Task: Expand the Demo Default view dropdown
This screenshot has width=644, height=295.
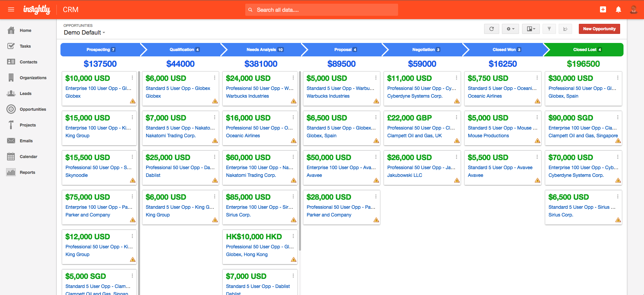Action: [x=84, y=33]
